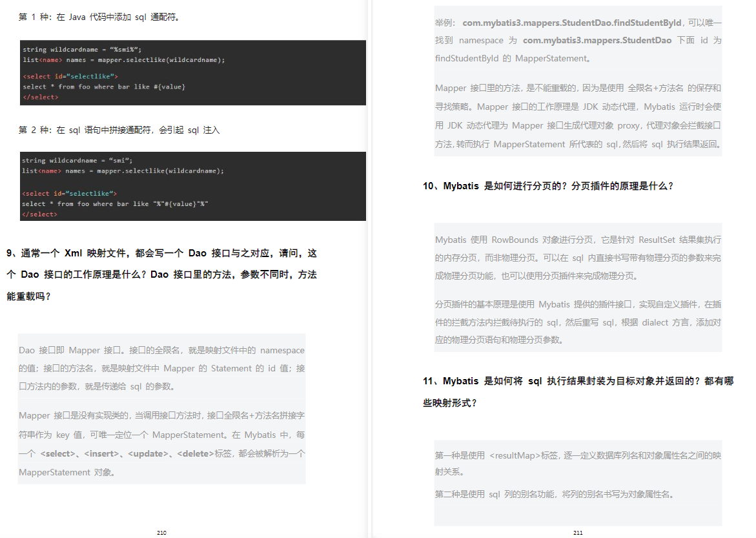Click the text 'MapperStatement 对象。'
Image resolution: width=756 pixels, height=538 pixels.
pos(68,472)
